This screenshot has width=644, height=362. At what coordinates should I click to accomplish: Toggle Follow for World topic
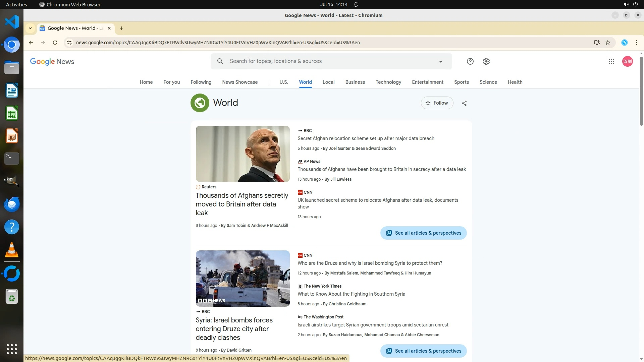point(437,103)
